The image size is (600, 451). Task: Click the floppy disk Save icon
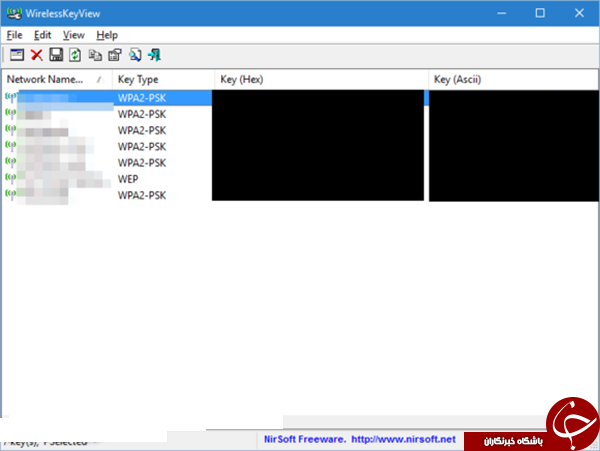56,55
